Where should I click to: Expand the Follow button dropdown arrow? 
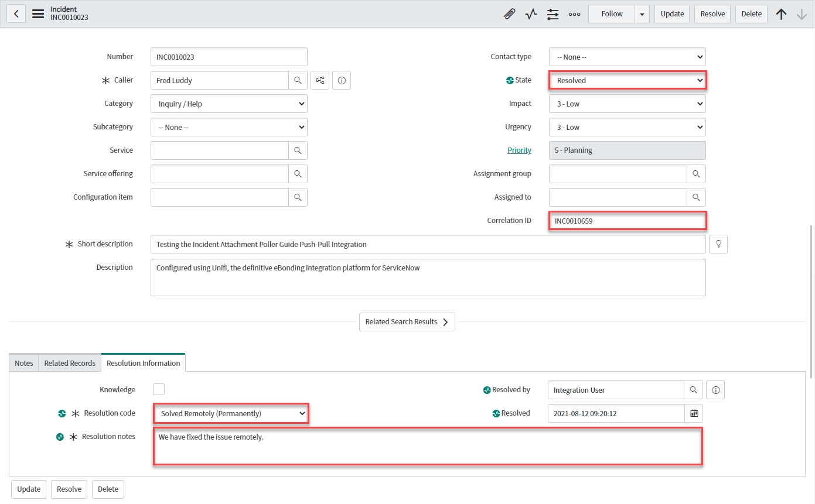642,14
